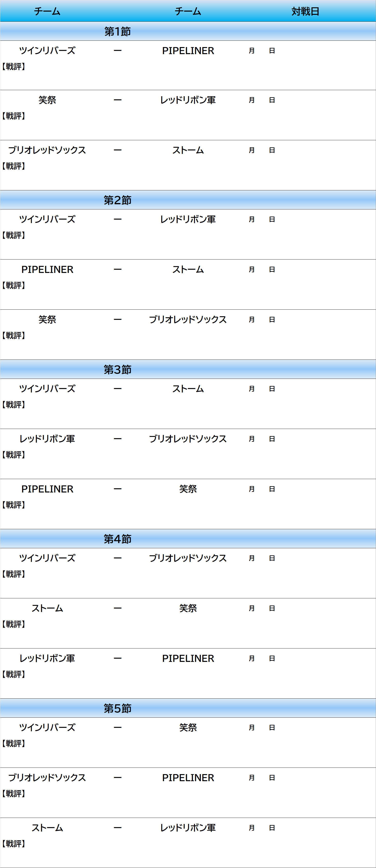376x868 pixels.
Task: Click ブリオレッドソックス on the left in 第5節
Action: click(x=47, y=778)
